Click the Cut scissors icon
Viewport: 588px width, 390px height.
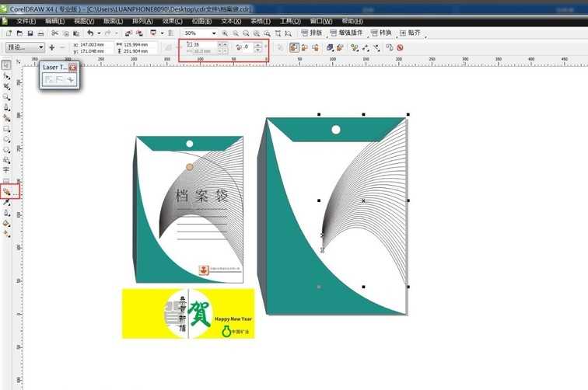point(54,33)
